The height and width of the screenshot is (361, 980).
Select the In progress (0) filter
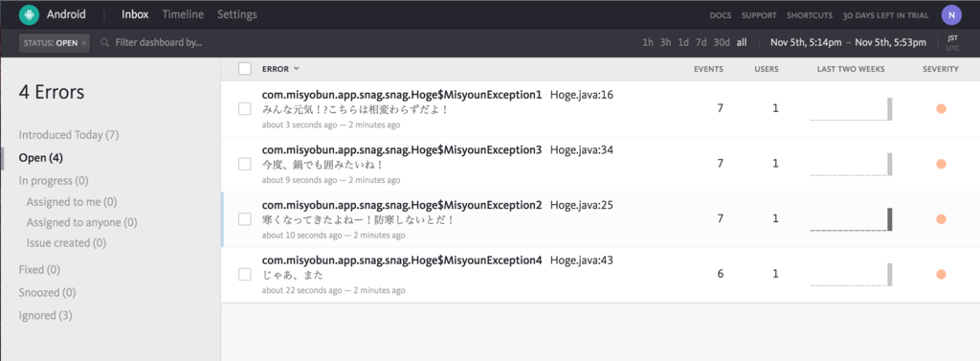[x=54, y=181]
